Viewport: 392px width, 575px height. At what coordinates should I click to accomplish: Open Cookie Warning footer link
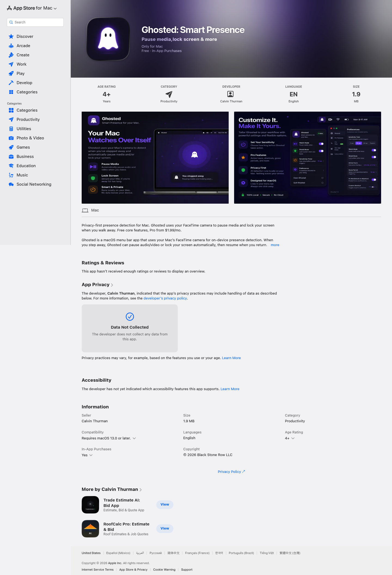click(x=164, y=570)
